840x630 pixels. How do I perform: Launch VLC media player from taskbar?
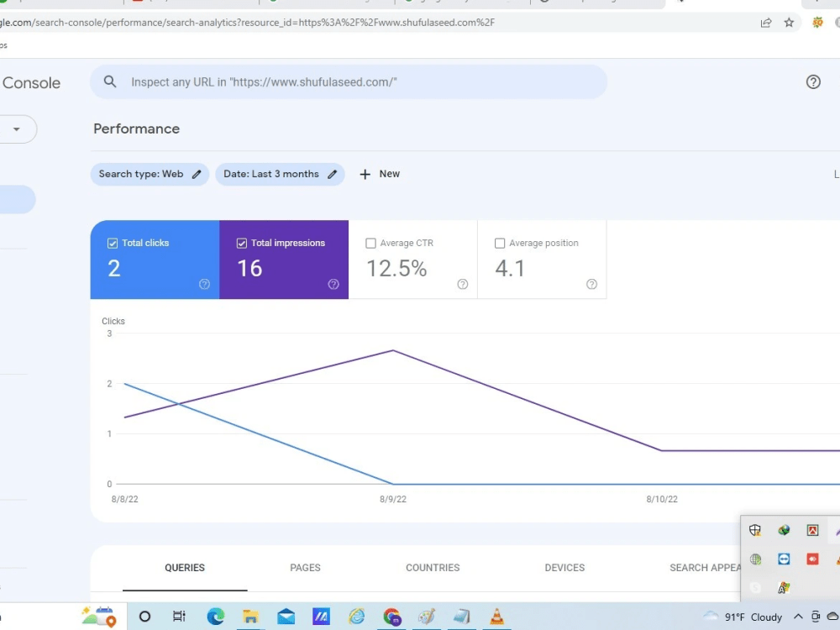(496, 617)
